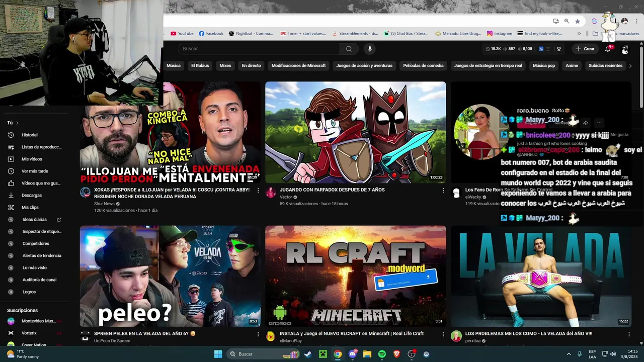Open StreamElements bookmark

point(355,34)
